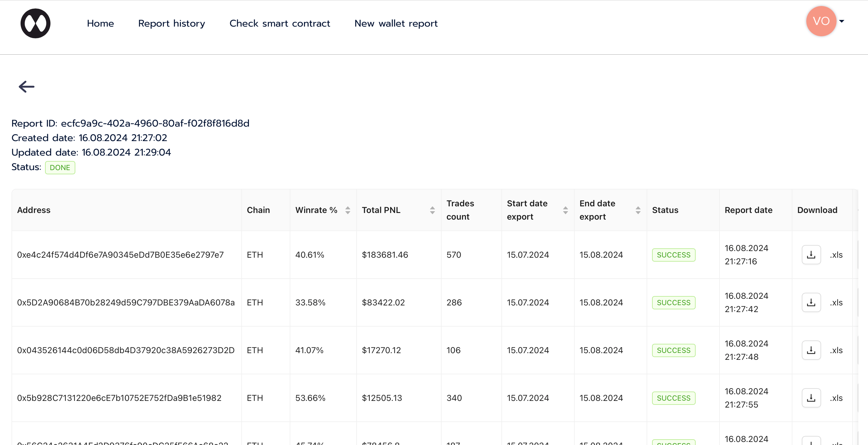Open the Home menu item
The height and width of the screenshot is (445, 868).
[x=100, y=23]
